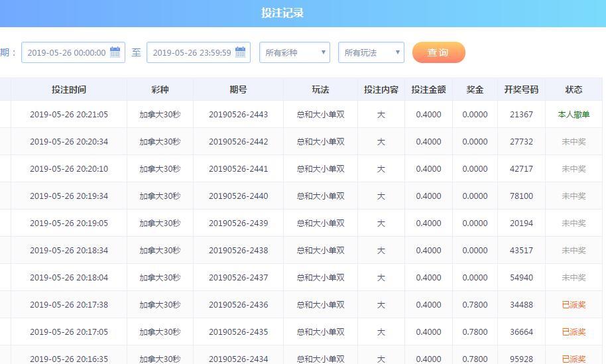The height and width of the screenshot is (364, 606).
Task: Click 加拿大30秒 in row 2443
Action: coord(160,115)
